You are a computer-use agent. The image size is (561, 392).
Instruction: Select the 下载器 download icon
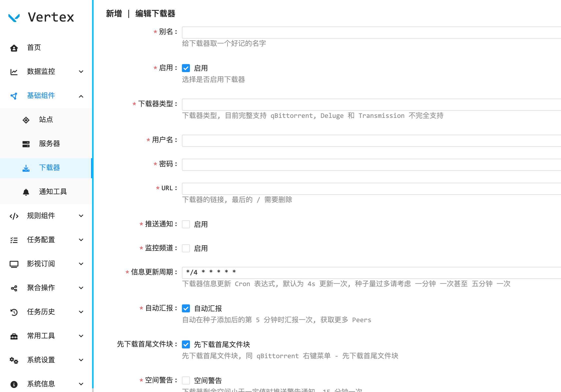tap(26, 168)
